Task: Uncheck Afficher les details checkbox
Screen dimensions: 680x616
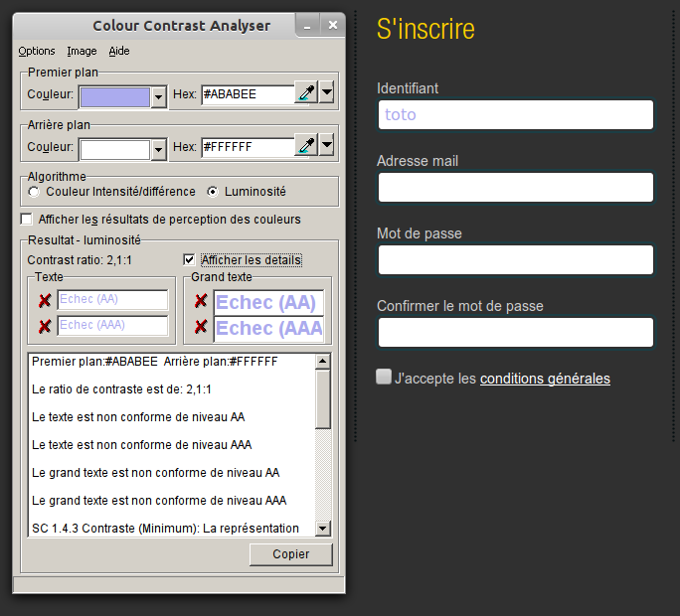Action: [x=189, y=259]
